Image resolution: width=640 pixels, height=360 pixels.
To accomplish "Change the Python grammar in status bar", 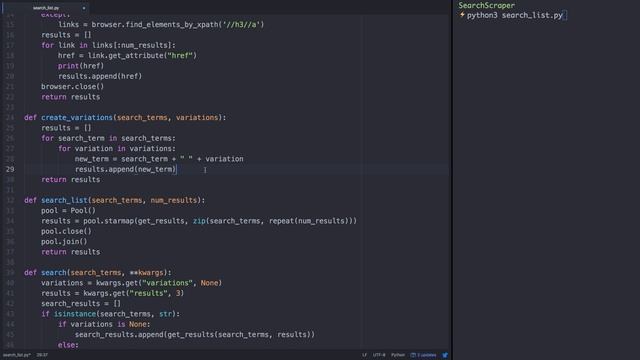I will point(398,355).
